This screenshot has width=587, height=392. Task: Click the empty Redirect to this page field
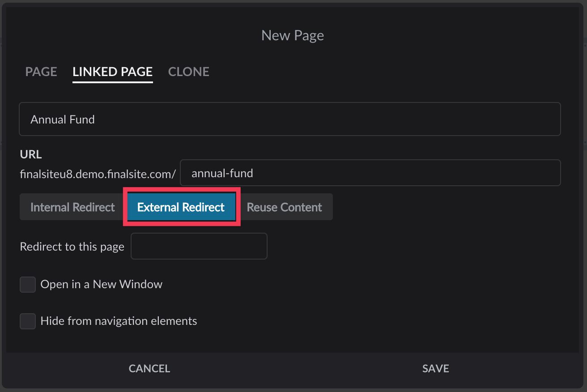[x=199, y=246]
